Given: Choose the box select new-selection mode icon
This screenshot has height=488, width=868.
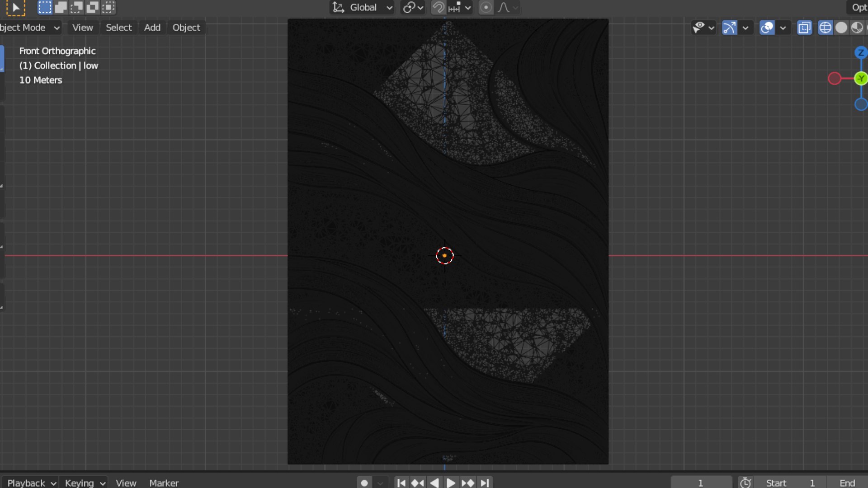Looking at the screenshot, I should pyautogui.click(x=45, y=7).
